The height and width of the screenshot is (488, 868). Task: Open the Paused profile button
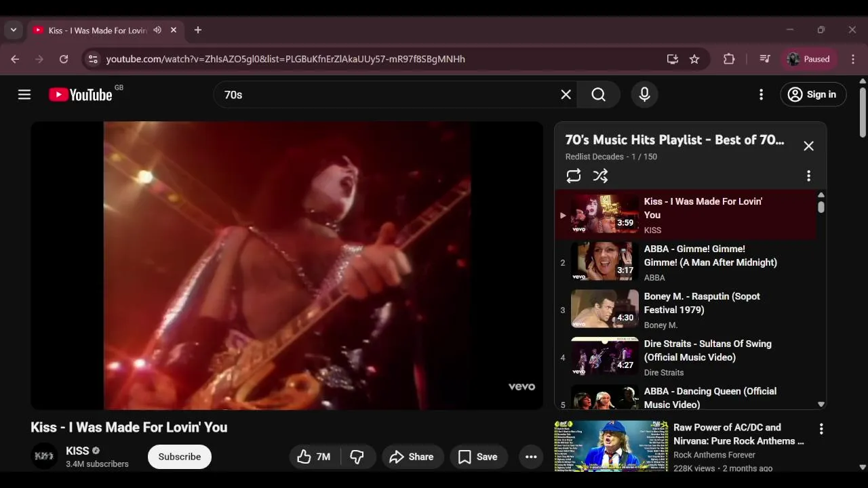pyautogui.click(x=809, y=59)
